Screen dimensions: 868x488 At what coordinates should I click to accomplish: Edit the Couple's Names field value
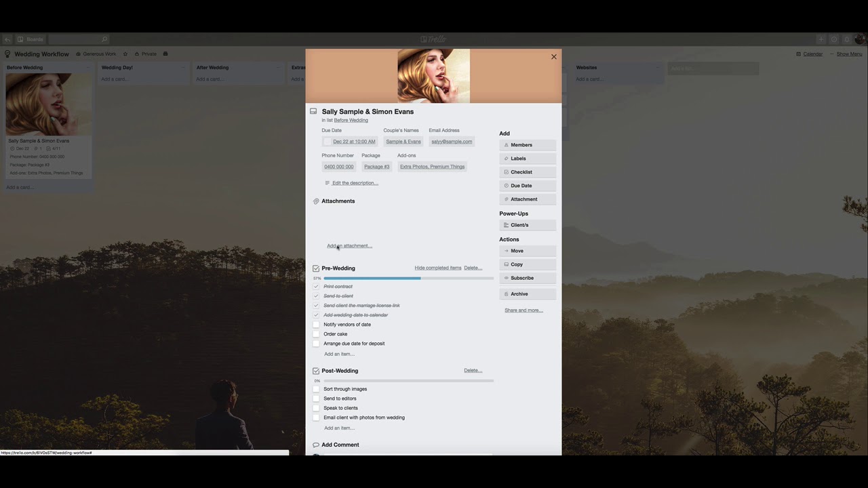[x=403, y=142]
